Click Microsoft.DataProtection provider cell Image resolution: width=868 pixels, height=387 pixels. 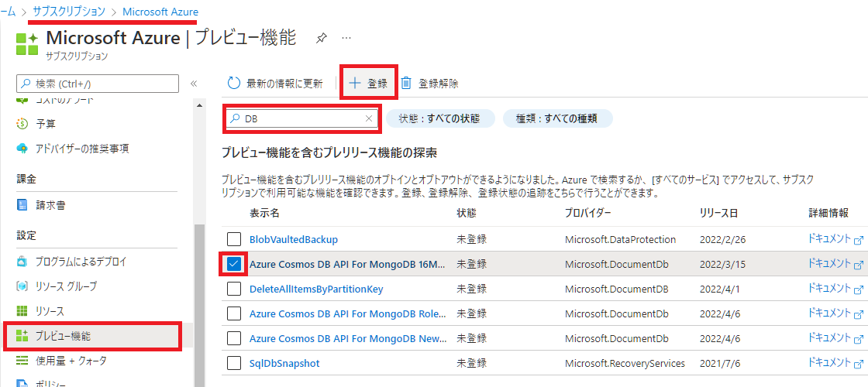pyautogui.click(x=621, y=239)
